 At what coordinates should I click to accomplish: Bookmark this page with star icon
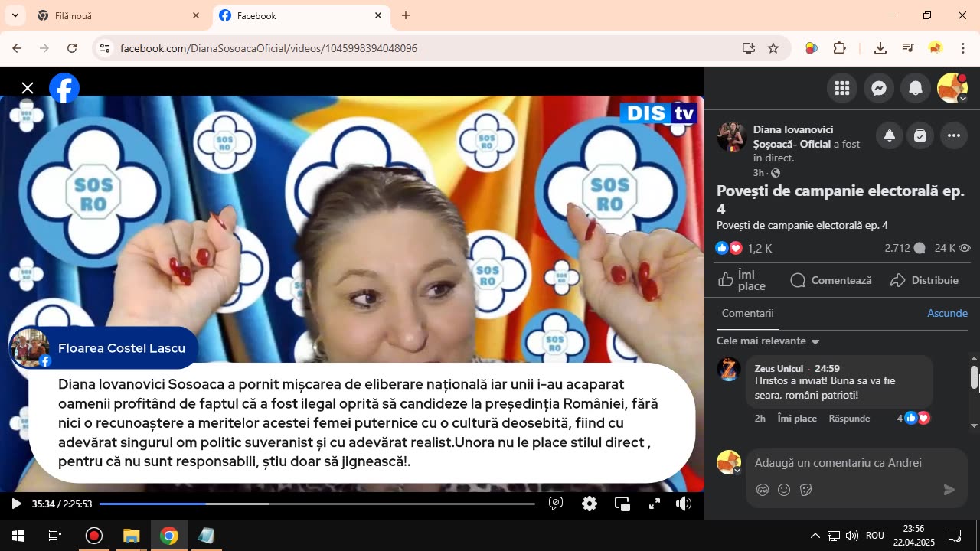click(x=773, y=48)
